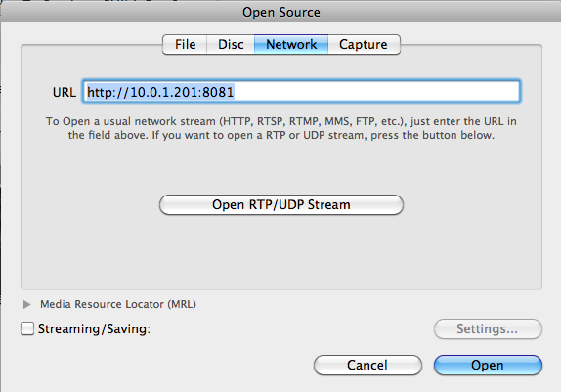Click the Streaming/Saving label text

point(94,329)
